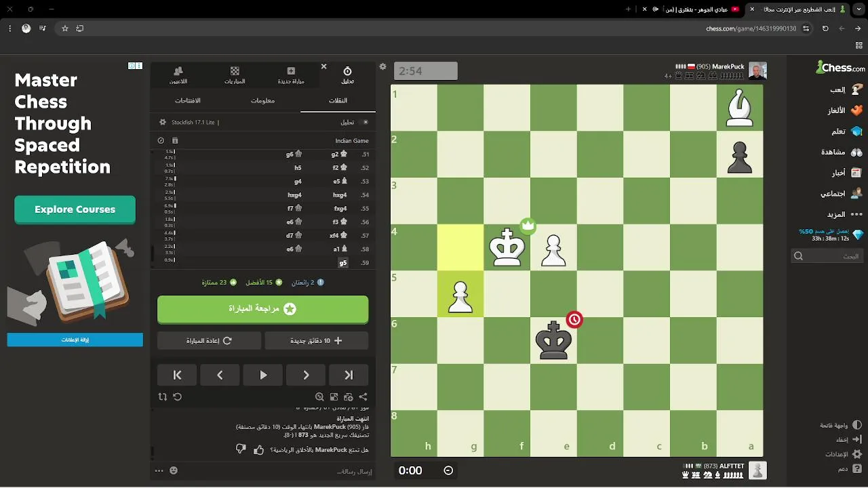Give MarekPuck a thumbs up
This screenshot has height=488, width=868.
pyautogui.click(x=258, y=450)
